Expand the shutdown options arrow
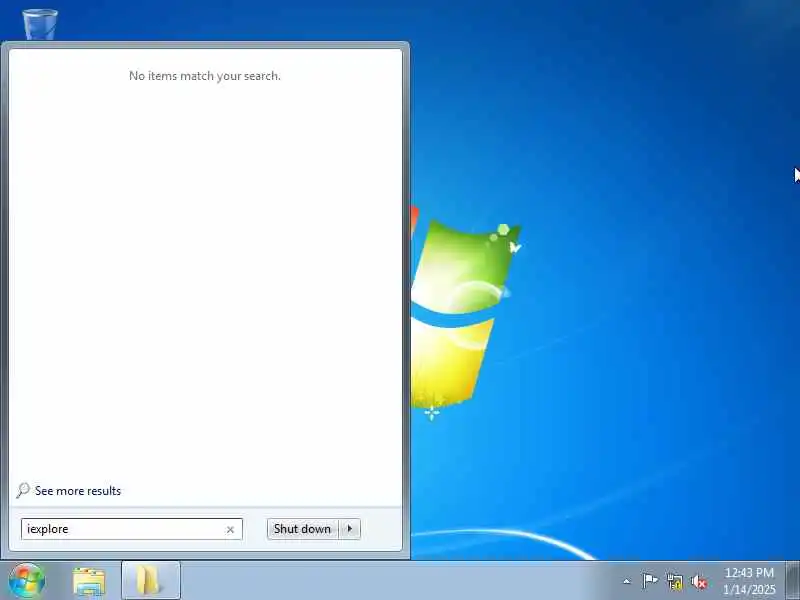Image resolution: width=800 pixels, height=600 pixels. pos(350,529)
